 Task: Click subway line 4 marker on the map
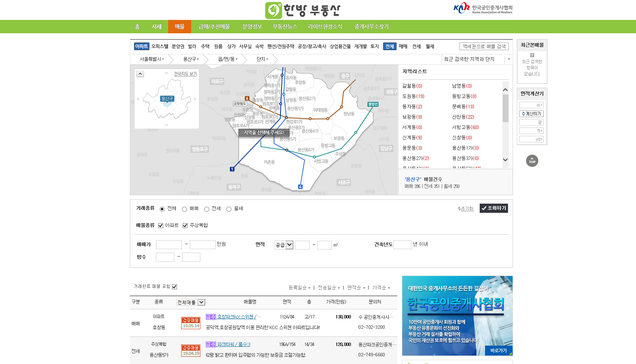(300, 187)
